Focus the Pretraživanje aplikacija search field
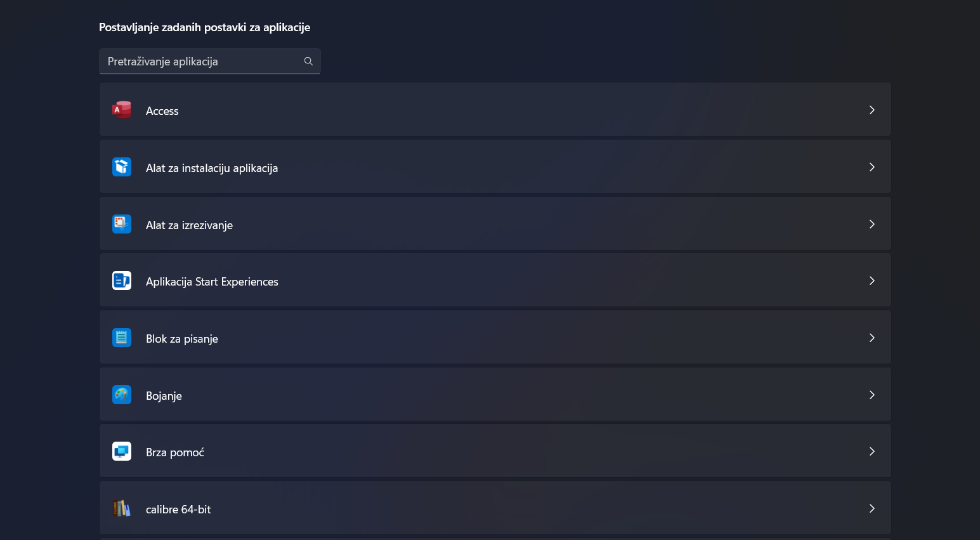 [x=210, y=62]
